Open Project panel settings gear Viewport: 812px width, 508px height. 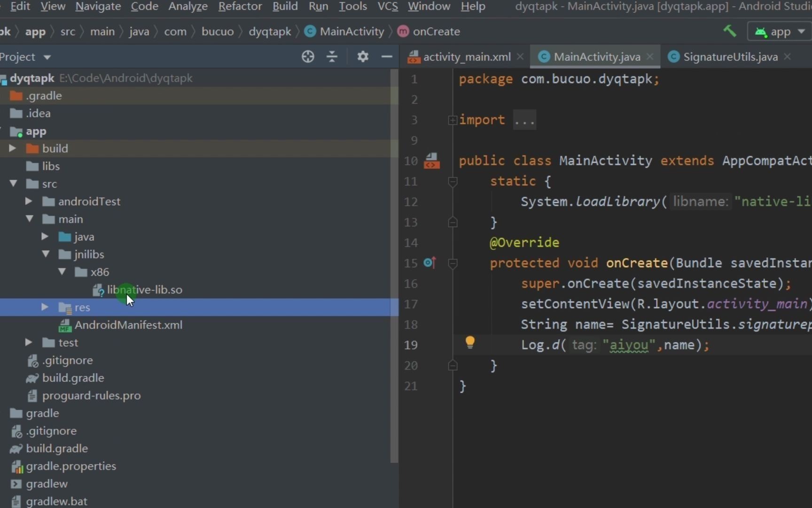[x=363, y=57]
